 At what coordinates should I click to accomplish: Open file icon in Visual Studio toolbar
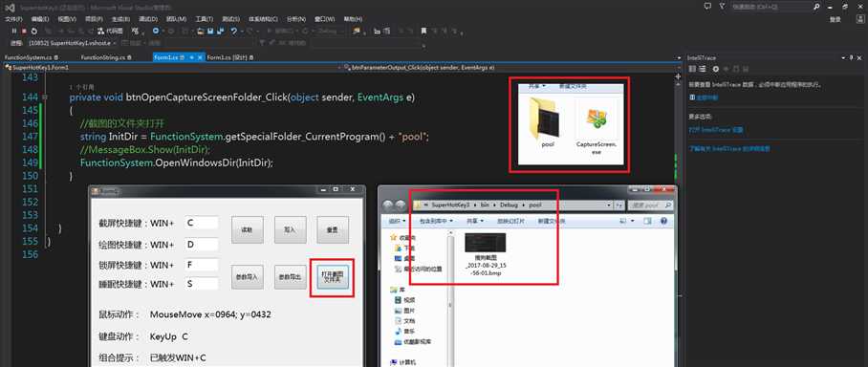(201, 31)
